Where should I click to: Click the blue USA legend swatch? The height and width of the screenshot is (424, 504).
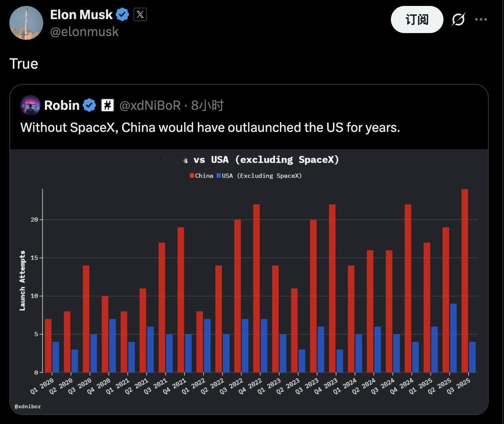coord(219,176)
